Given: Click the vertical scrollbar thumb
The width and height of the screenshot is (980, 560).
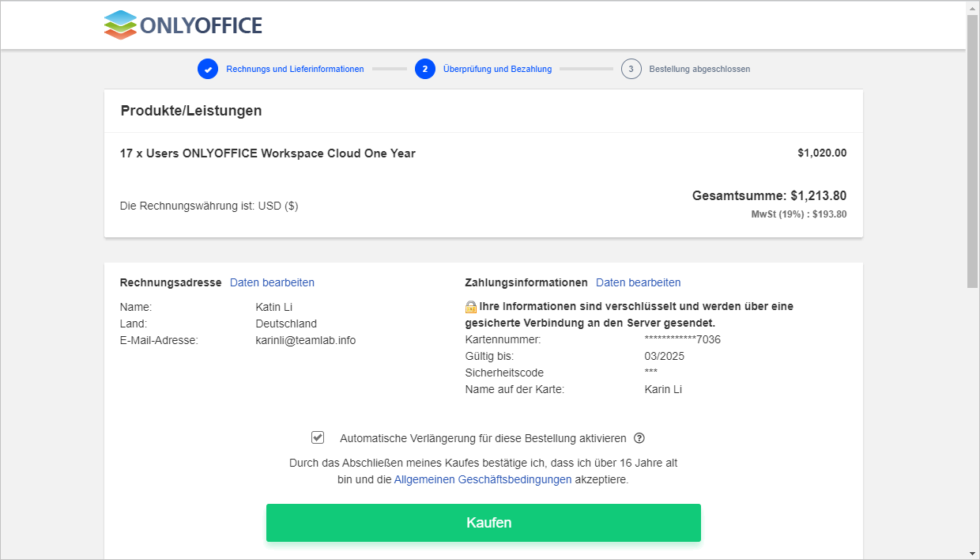Looking at the screenshot, I should 973,150.
